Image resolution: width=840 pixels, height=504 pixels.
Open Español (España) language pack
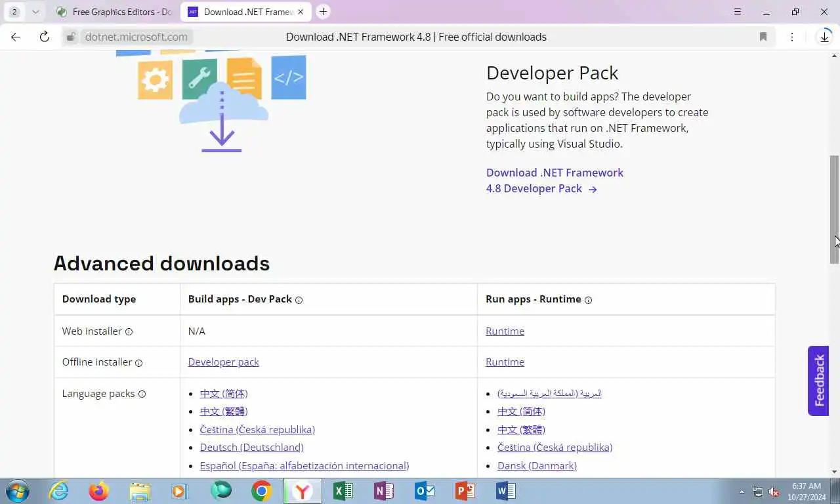(304, 465)
